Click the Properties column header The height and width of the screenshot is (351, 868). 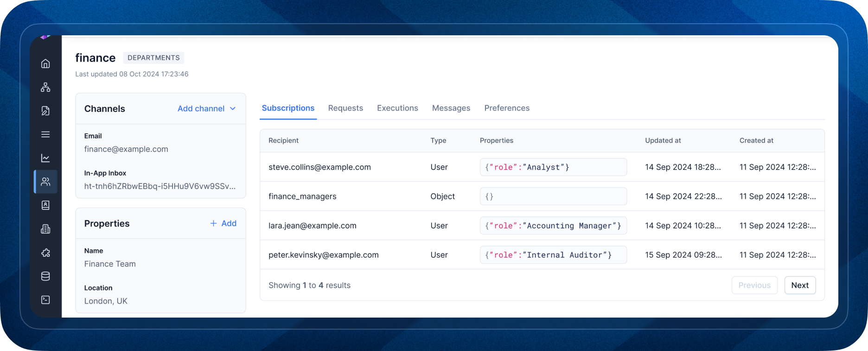(497, 141)
